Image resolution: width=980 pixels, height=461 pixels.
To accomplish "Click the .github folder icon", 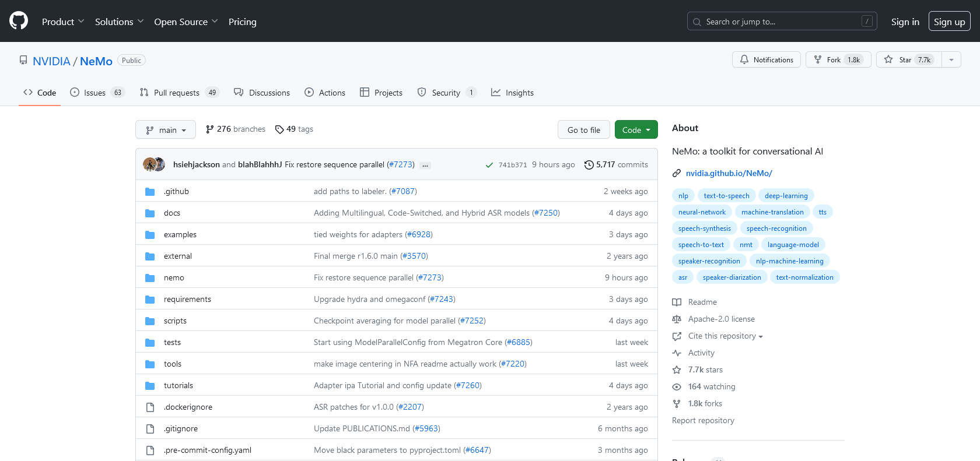I will coord(150,191).
